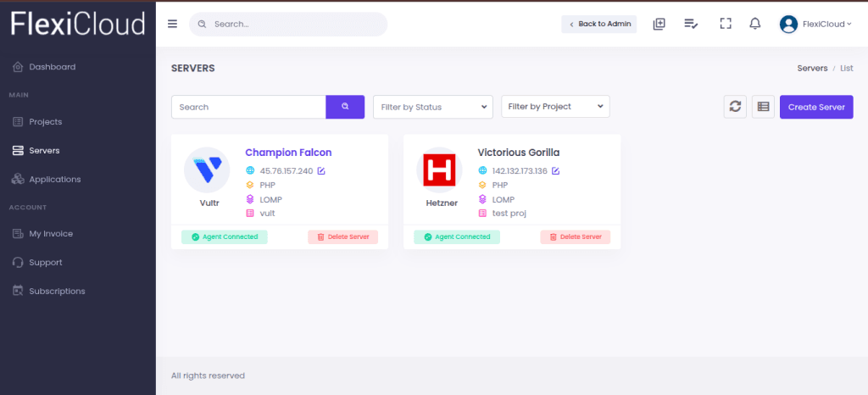Go to Projects in the sidebar
The width and height of the screenshot is (868, 395).
tap(46, 122)
